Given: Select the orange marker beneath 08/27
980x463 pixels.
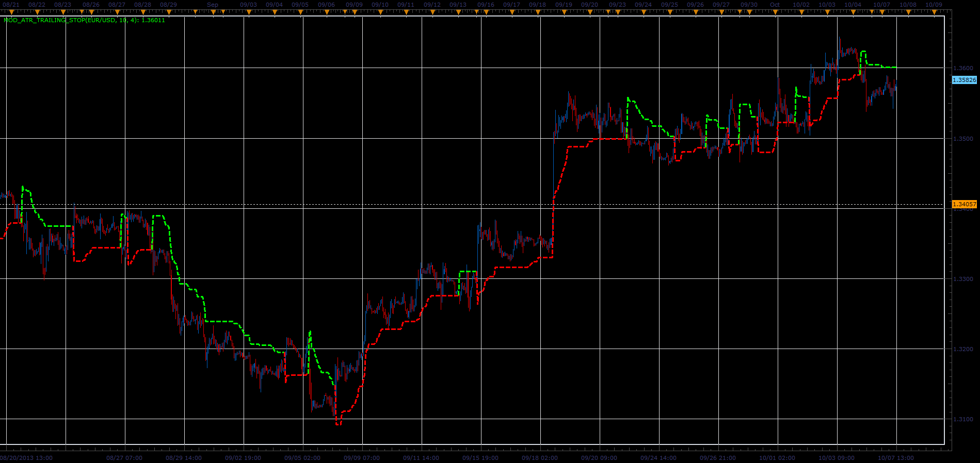Looking at the screenshot, I should [x=117, y=12].
